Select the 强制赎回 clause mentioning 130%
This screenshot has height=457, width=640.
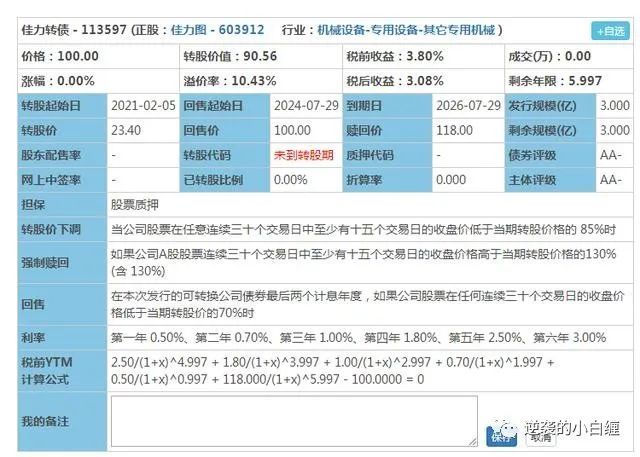[x=363, y=262]
